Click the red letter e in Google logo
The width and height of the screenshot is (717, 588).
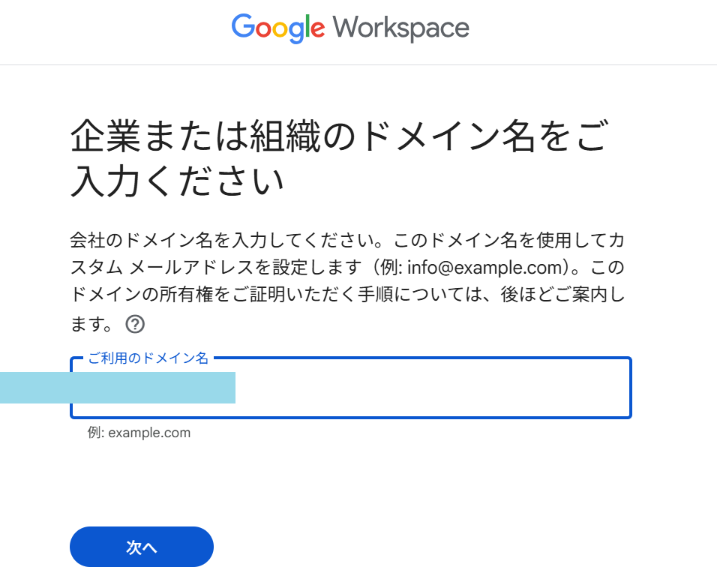[318, 30]
